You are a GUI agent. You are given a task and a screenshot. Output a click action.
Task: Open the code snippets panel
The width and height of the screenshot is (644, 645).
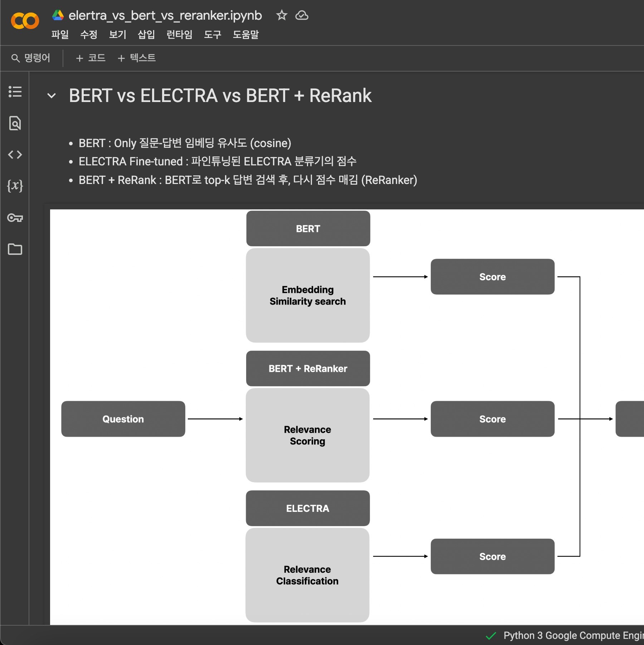15,155
